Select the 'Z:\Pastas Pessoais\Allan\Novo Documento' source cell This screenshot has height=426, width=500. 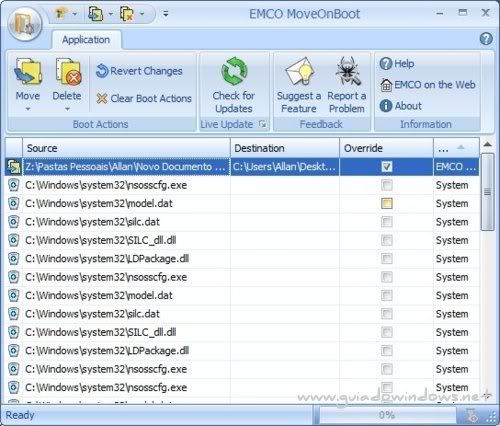[x=126, y=167]
